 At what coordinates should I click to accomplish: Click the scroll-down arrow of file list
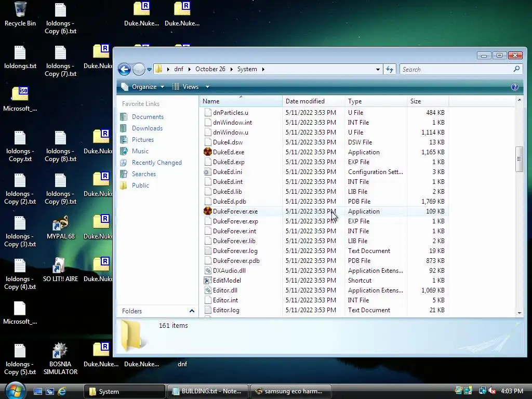click(x=519, y=313)
